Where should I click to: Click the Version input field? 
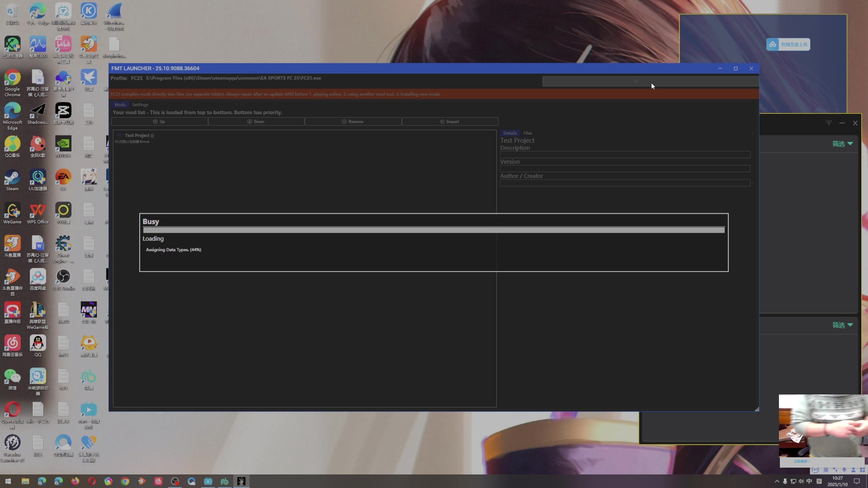[x=625, y=169]
